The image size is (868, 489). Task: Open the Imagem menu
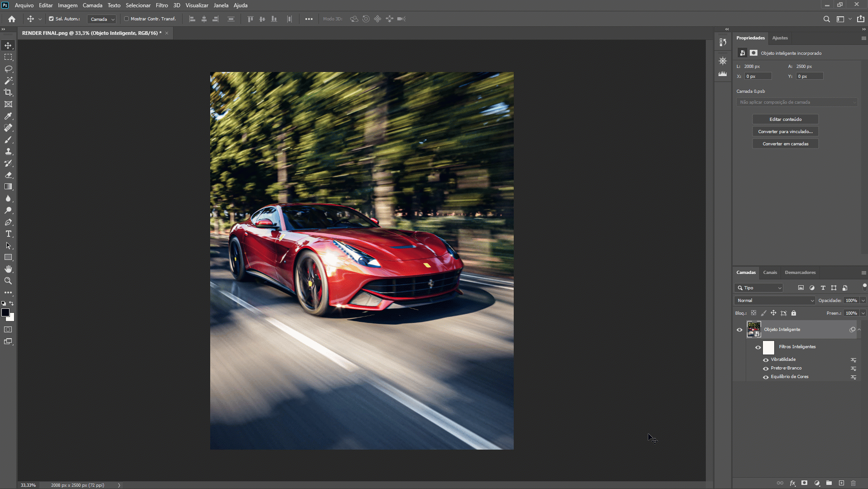(x=68, y=5)
